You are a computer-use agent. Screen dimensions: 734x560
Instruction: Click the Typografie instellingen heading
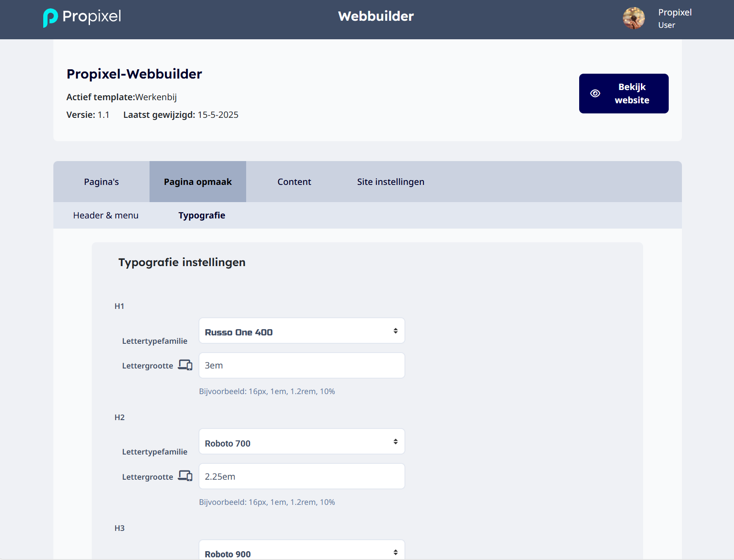tap(182, 262)
